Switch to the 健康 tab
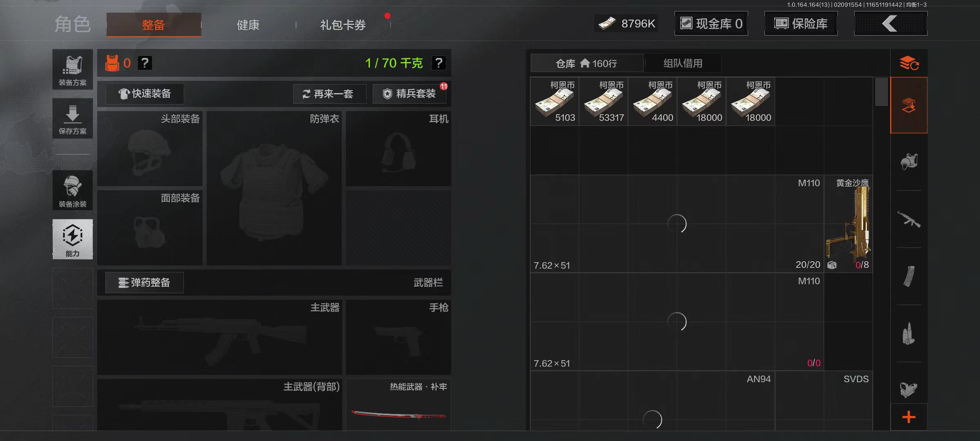Screen dimensions: 980x441 248,25
